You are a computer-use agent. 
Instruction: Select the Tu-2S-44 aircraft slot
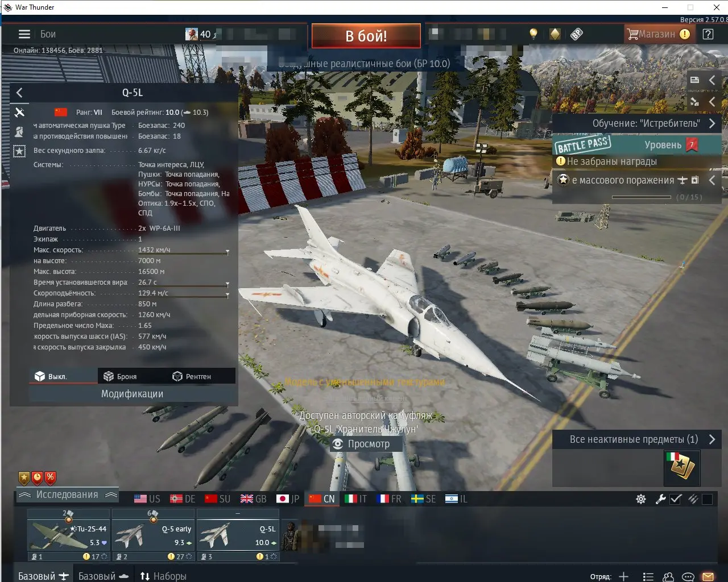(x=68, y=535)
